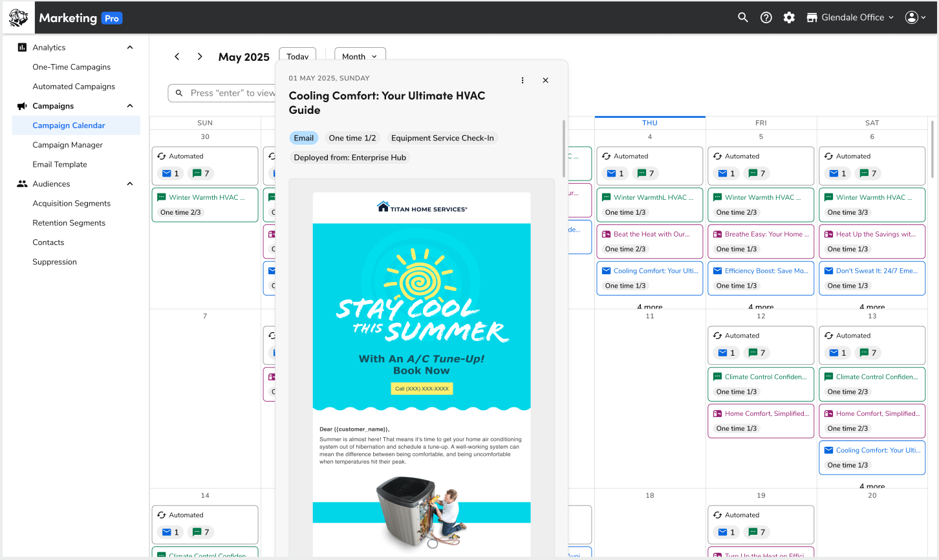The width and height of the screenshot is (939, 560).
Task: Click the popup's vertical scrollbar
Action: [565, 149]
